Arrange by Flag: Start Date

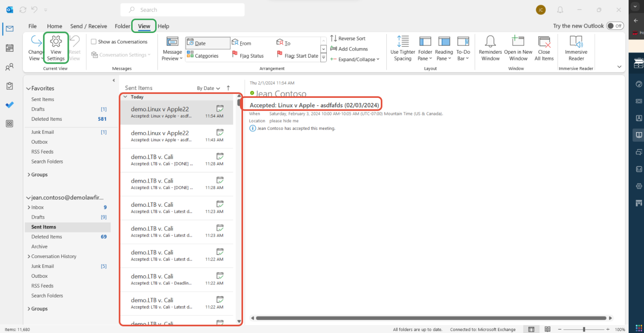point(297,56)
